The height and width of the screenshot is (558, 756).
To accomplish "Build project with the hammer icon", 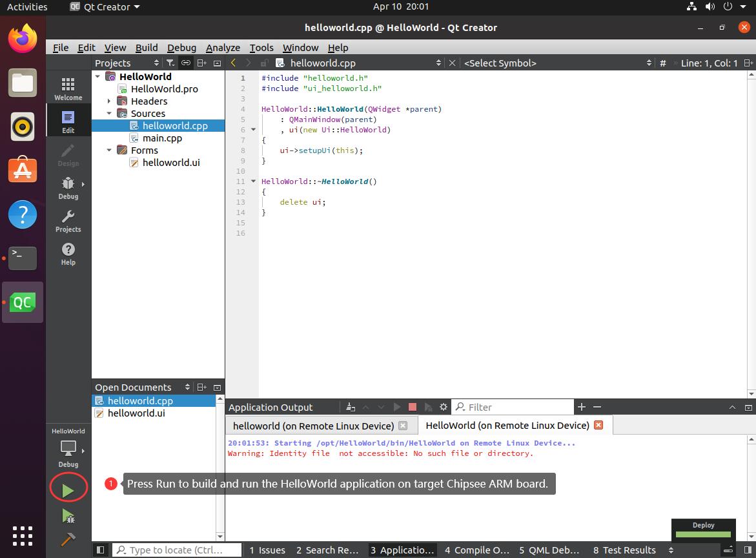I will pos(68,539).
